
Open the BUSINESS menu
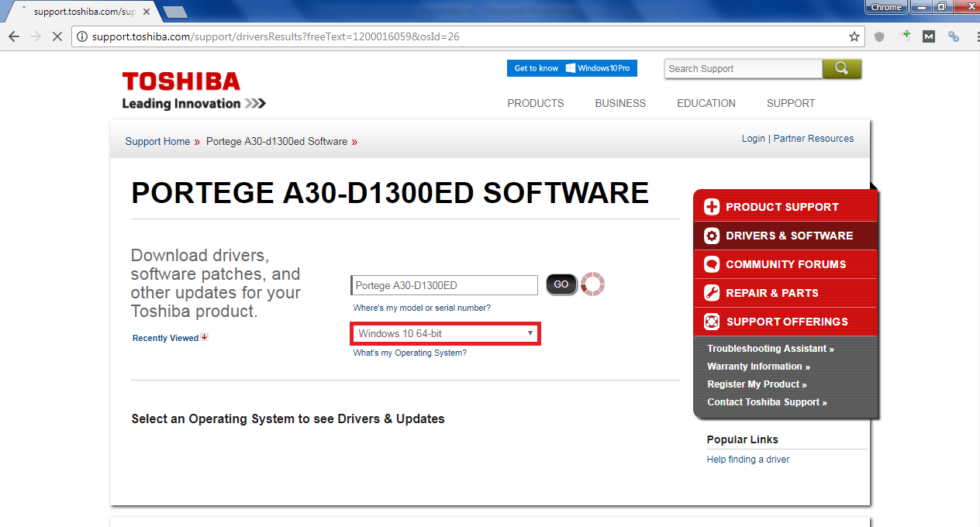(x=620, y=103)
